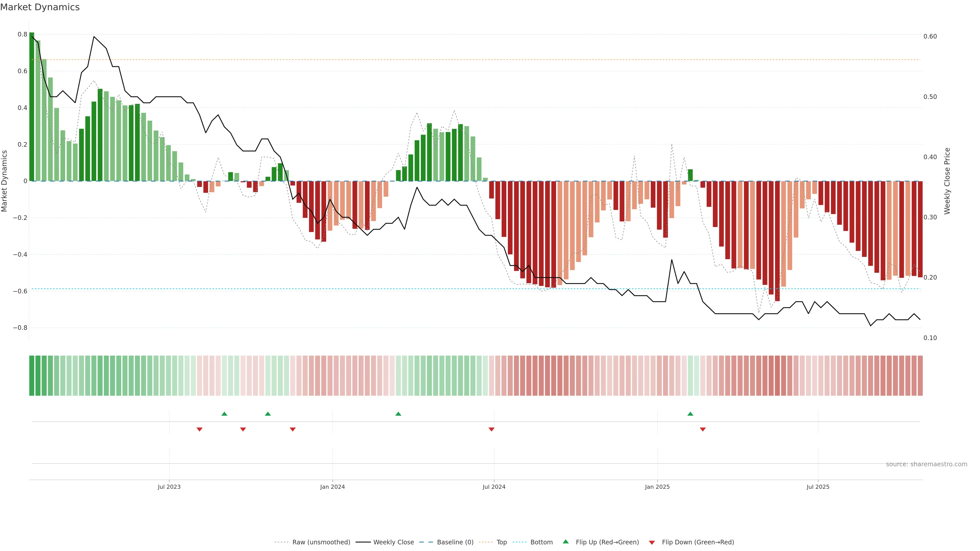Click the first red flip-down marker after Jul 2023
980x551 pixels.
(x=199, y=429)
